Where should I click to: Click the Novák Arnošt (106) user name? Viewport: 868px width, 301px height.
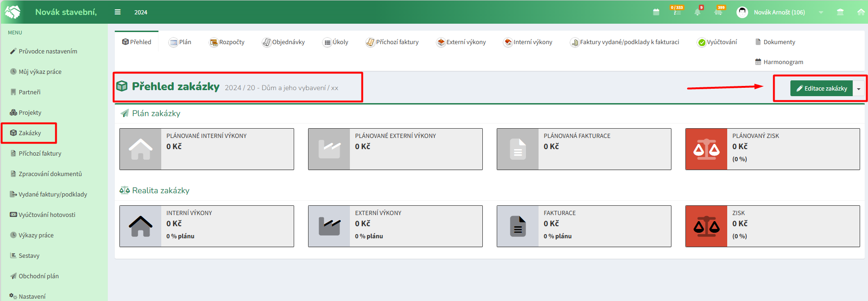click(779, 13)
